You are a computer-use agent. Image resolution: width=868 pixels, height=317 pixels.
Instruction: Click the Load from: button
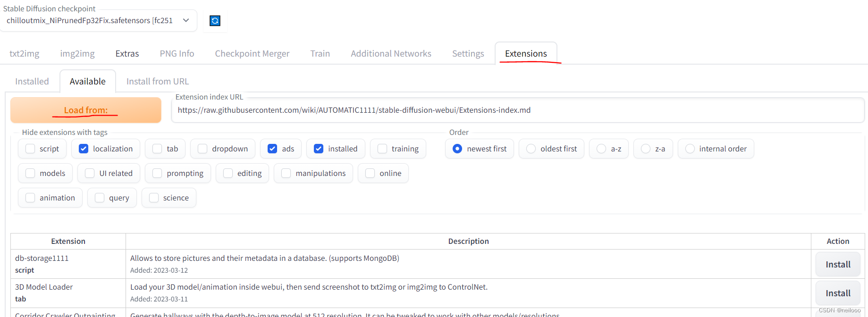[x=86, y=110]
